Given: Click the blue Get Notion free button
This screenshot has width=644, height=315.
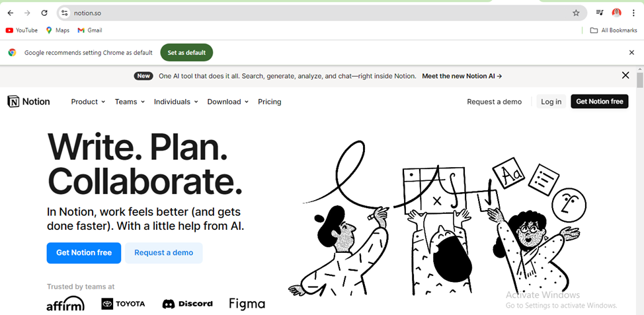Looking at the screenshot, I should coord(84,253).
